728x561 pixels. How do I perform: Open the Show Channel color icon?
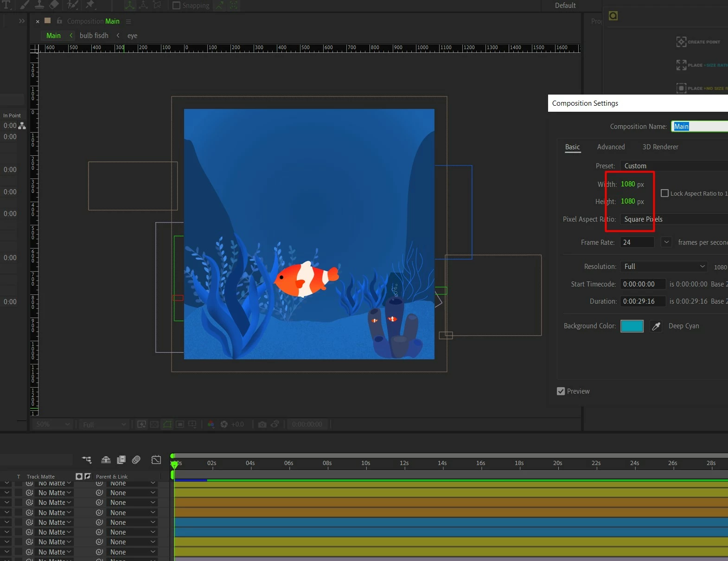pos(211,424)
